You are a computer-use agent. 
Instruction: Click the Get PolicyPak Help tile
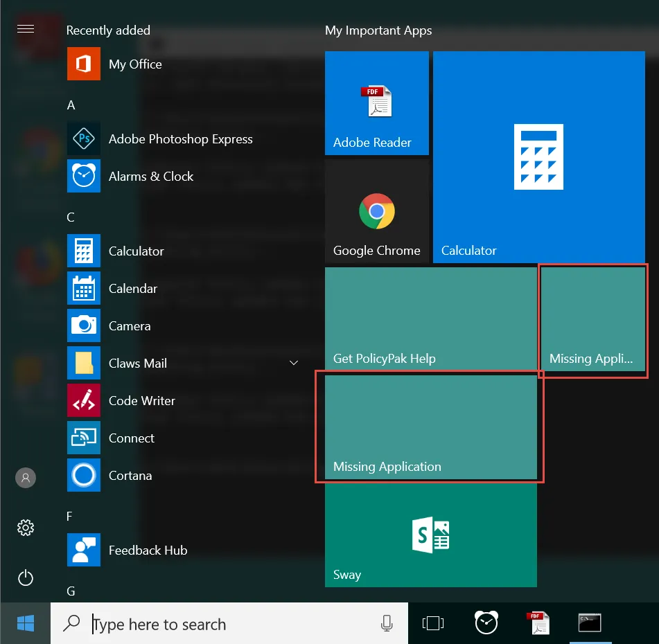pos(431,319)
